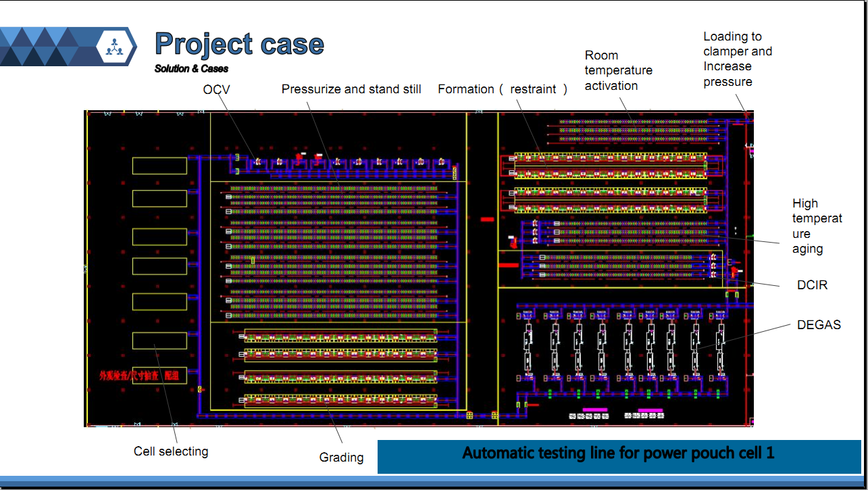The width and height of the screenshot is (868, 490).
Task: Click the factory layout CAD diagram image
Action: point(419,268)
